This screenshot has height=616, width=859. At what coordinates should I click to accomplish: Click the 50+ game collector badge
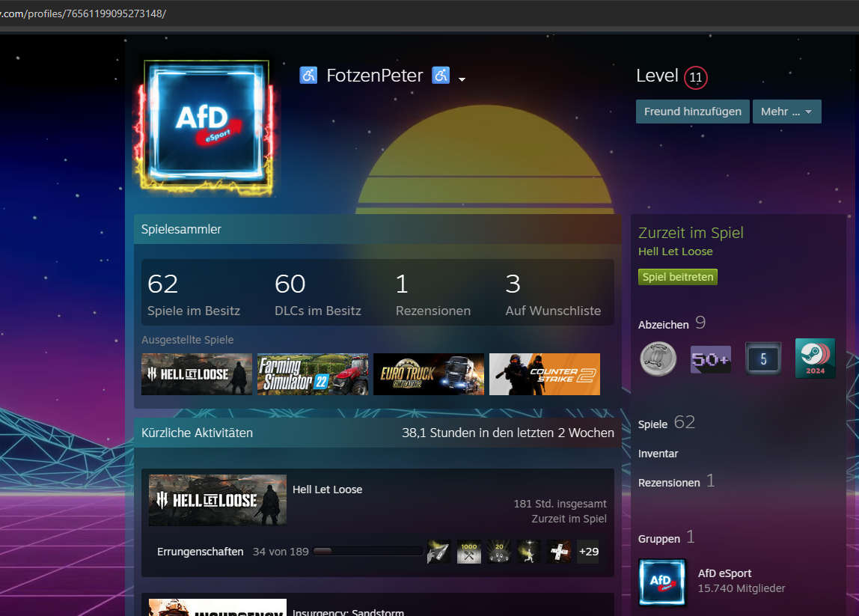(710, 359)
